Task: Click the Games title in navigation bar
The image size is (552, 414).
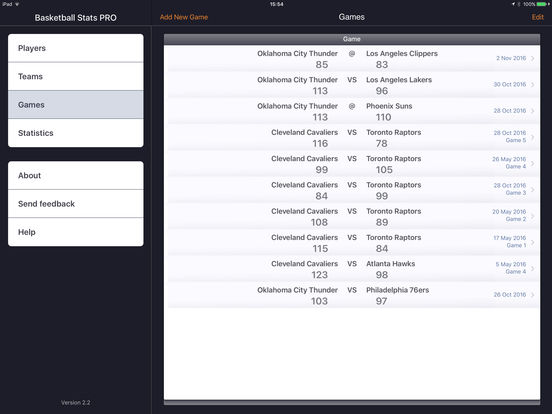Action: (352, 17)
